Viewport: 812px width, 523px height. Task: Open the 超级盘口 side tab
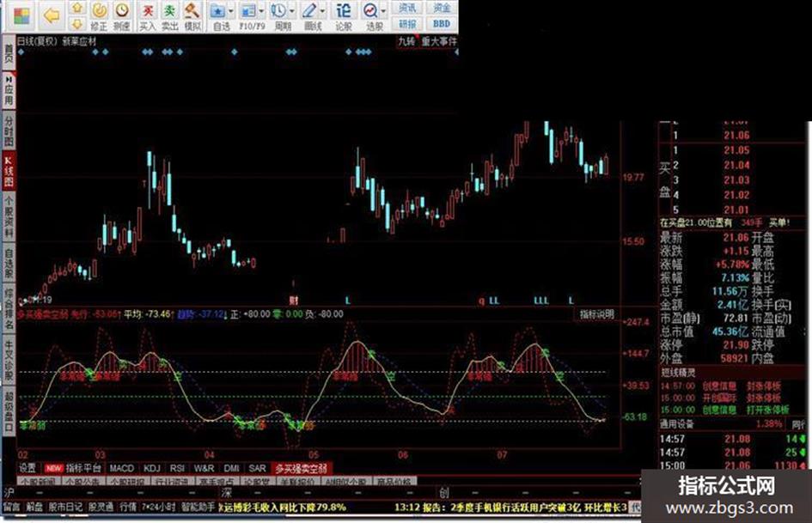[9, 410]
